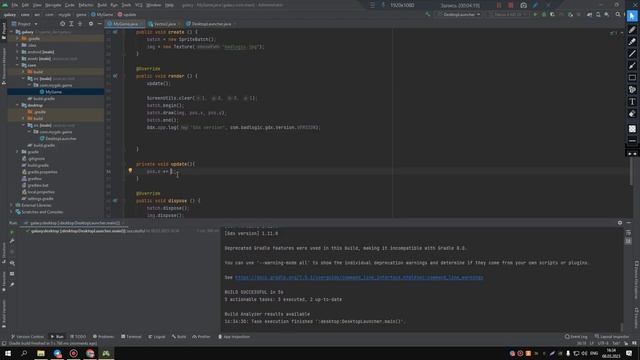Image resolution: width=640 pixels, height=360 pixels.
Task: Select the arrow cursor tool in annotation toolbar
Action: point(632,16)
